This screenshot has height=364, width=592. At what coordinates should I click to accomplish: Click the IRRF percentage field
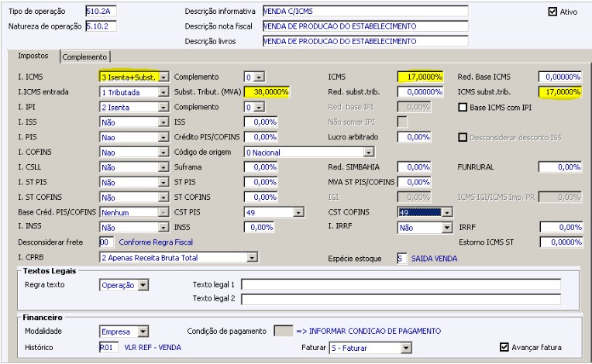tap(561, 228)
